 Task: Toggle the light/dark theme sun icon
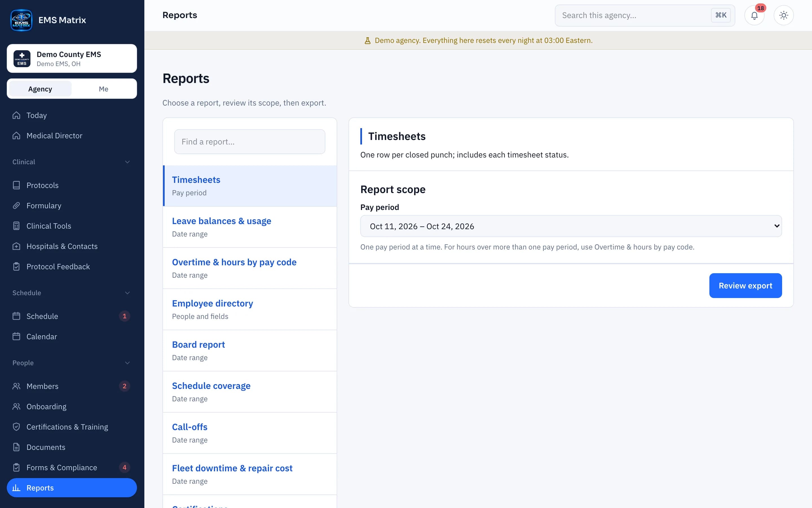(x=784, y=16)
